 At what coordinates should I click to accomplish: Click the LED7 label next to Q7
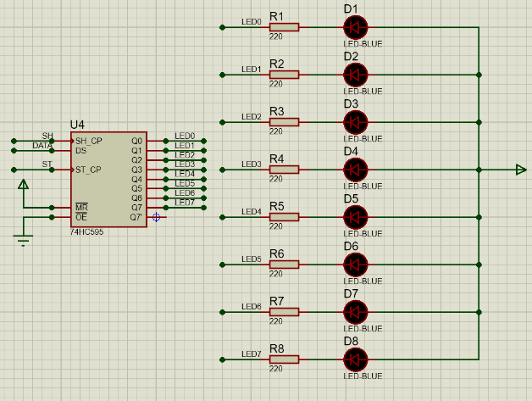185,203
